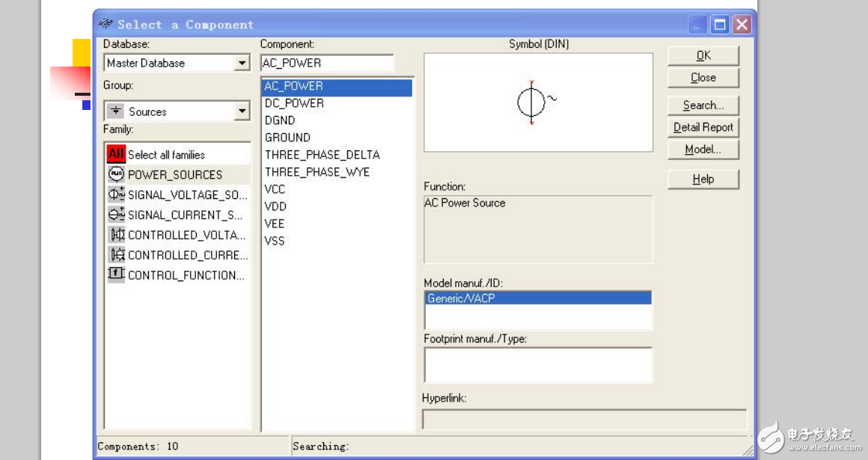Open the Detail Report
The height and width of the screenshot is (460, 868).
[x=703, y=127]
